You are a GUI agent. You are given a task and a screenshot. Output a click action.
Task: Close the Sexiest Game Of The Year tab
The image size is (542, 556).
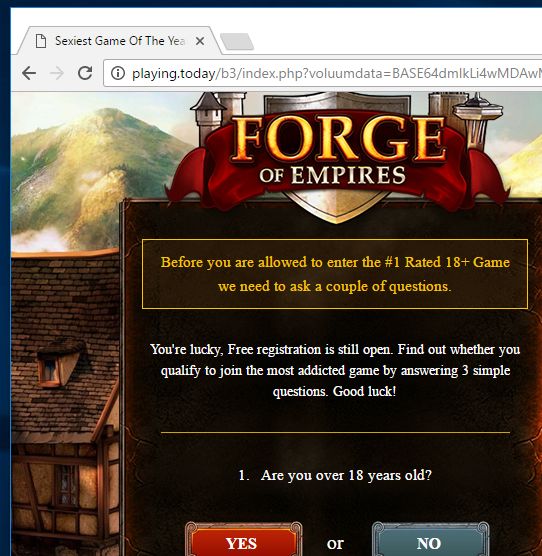[200, 41]
